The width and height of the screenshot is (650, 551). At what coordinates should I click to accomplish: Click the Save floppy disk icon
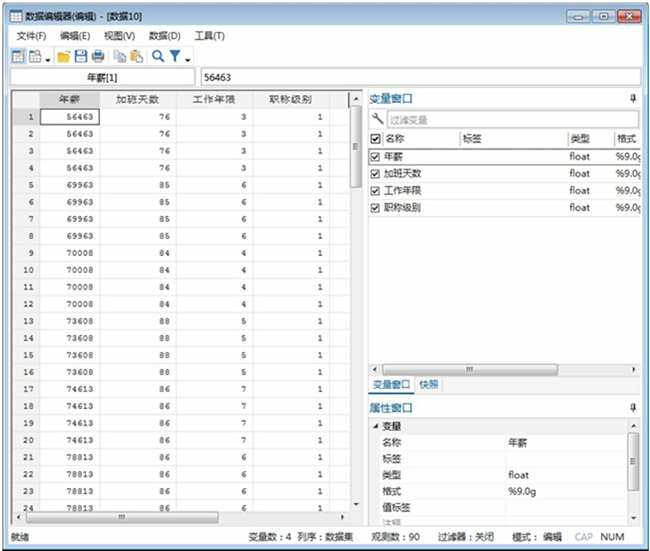pyautogui.click(x=80, y=57)
